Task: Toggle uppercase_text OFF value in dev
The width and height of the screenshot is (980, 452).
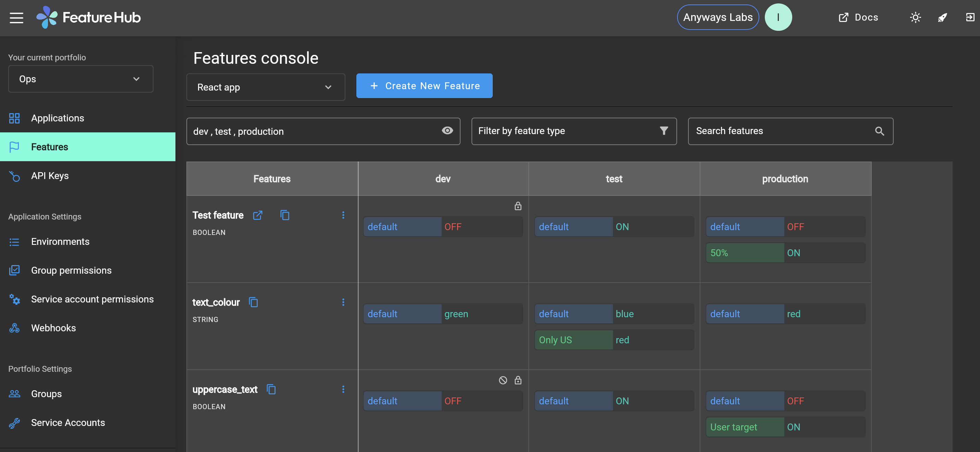Action: (x=453, y=401)
